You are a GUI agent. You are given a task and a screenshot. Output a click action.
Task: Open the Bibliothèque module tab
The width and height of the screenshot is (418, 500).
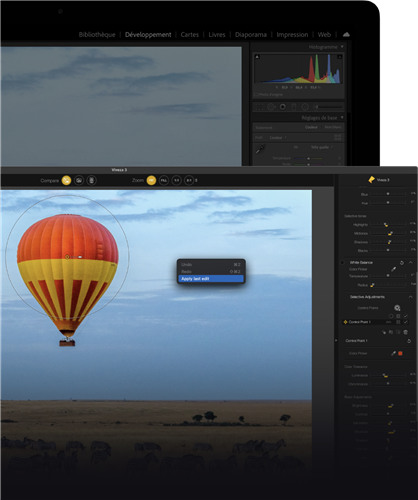[x=97, y=35]
